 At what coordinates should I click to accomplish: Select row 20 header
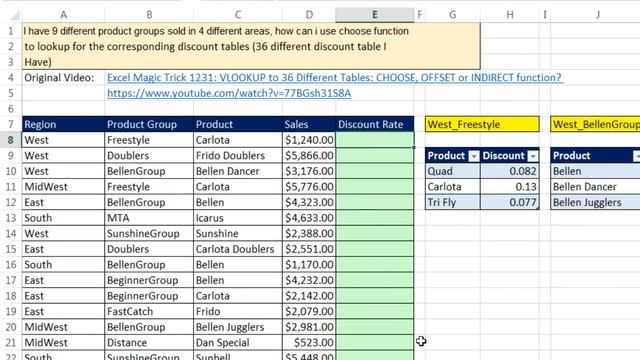pyautogui.click(x=11, y=327)
